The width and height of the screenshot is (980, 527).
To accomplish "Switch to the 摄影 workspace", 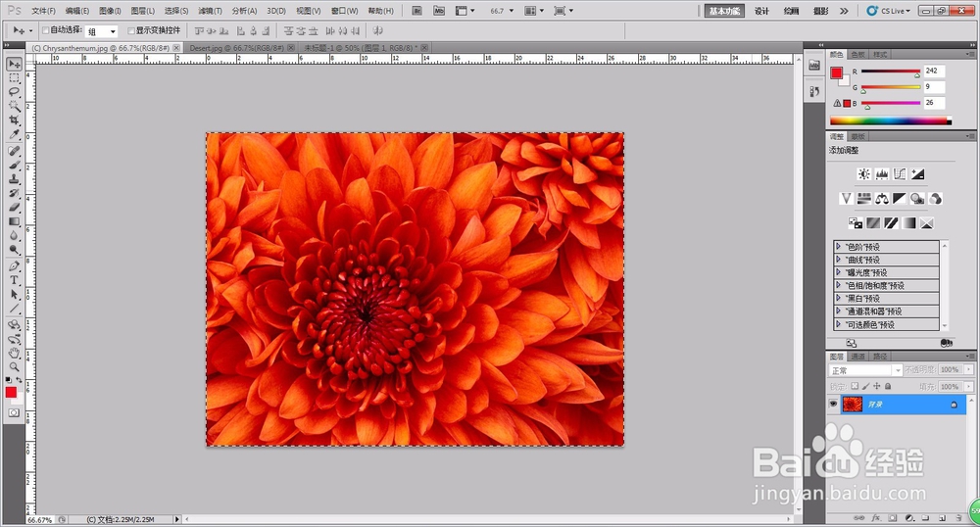I will click(820, 11).
